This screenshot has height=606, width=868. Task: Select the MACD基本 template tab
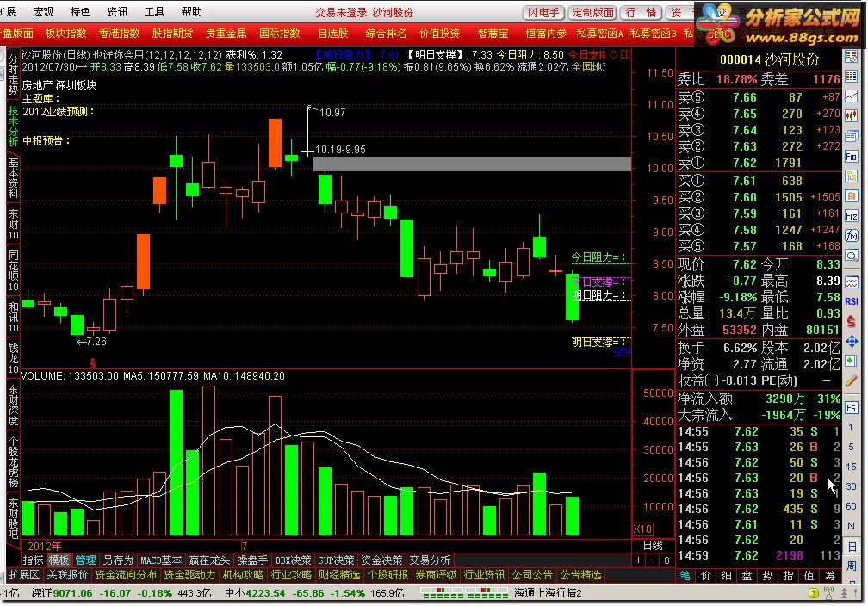(160, 560)
